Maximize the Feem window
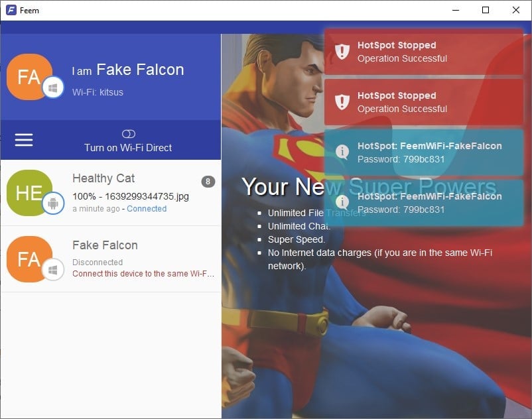Image resolution: width=532 pixels, height=419 pixels. click(x=486, y=10)
